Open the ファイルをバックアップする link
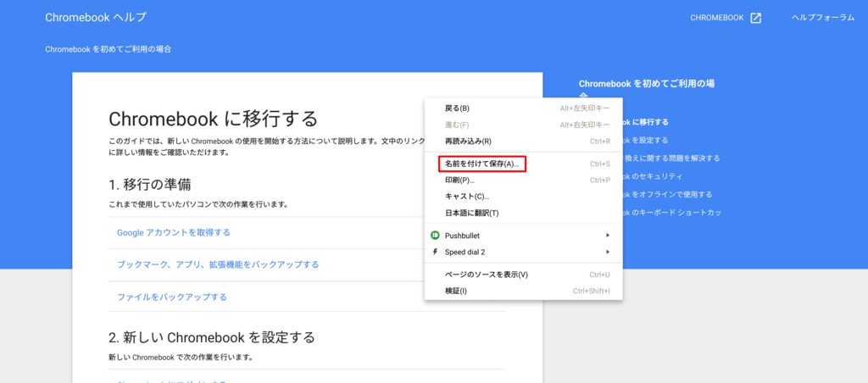The image size is (868, 383). (172, 297)
